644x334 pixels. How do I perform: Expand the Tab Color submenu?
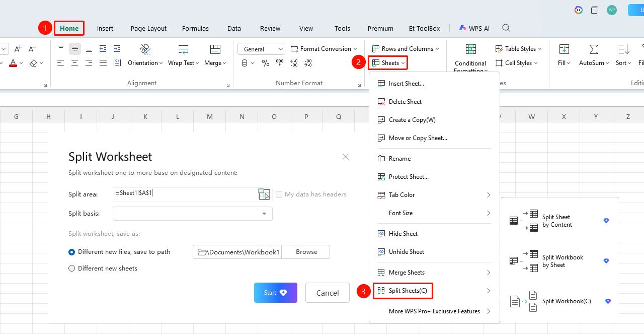(x=434, y=195)
